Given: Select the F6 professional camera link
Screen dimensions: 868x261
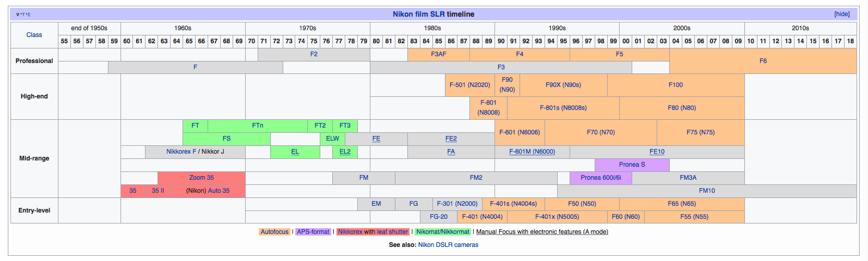Looking at the screenshot, I should (x=763, y=61).
